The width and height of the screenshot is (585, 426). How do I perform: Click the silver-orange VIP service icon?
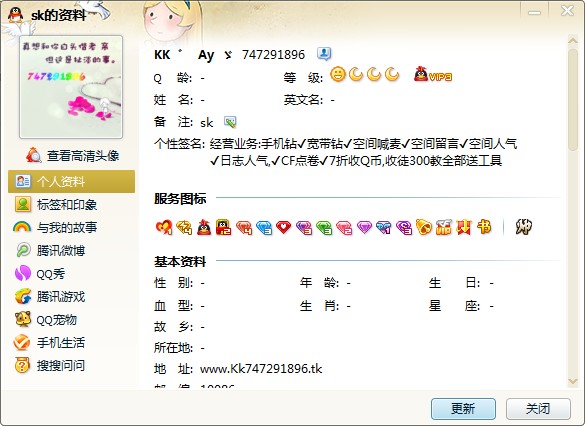click(444, 227)
